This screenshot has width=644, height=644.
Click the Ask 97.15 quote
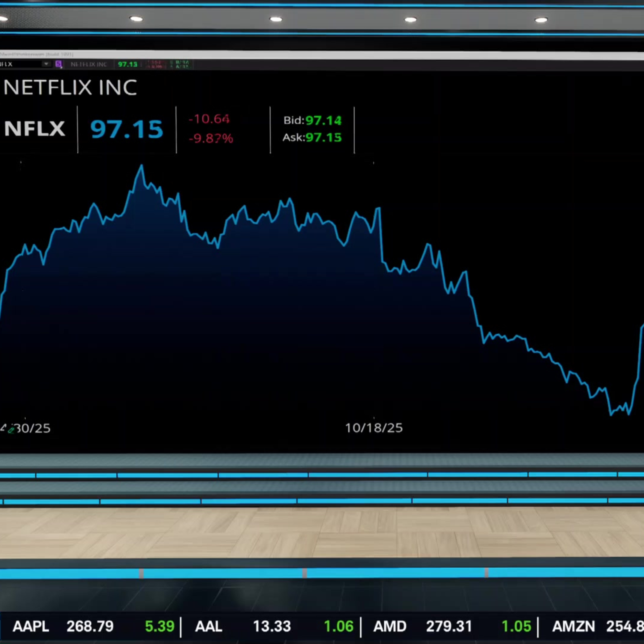tap(312, 137)
